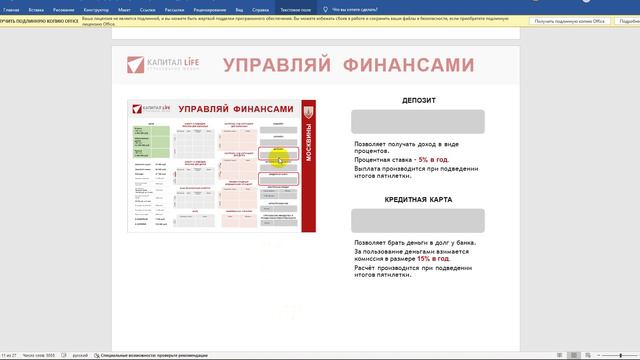Open the Ссылки ribbon tab
The height and width of the screenshot is (360, 640).
point(147,10)
